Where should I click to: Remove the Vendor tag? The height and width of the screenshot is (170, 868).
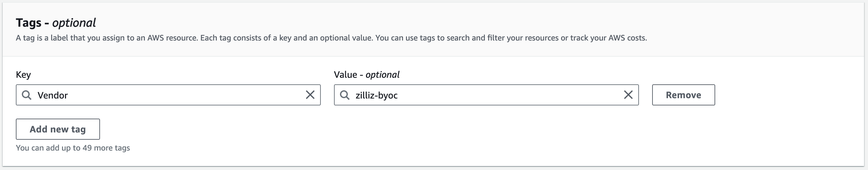(x=683, y=95)
